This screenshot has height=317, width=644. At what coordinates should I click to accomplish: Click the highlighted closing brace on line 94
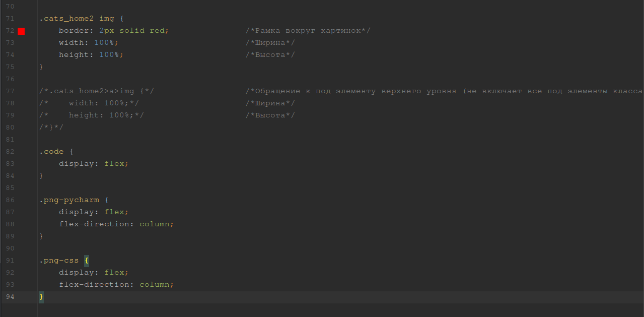(41, 297)
